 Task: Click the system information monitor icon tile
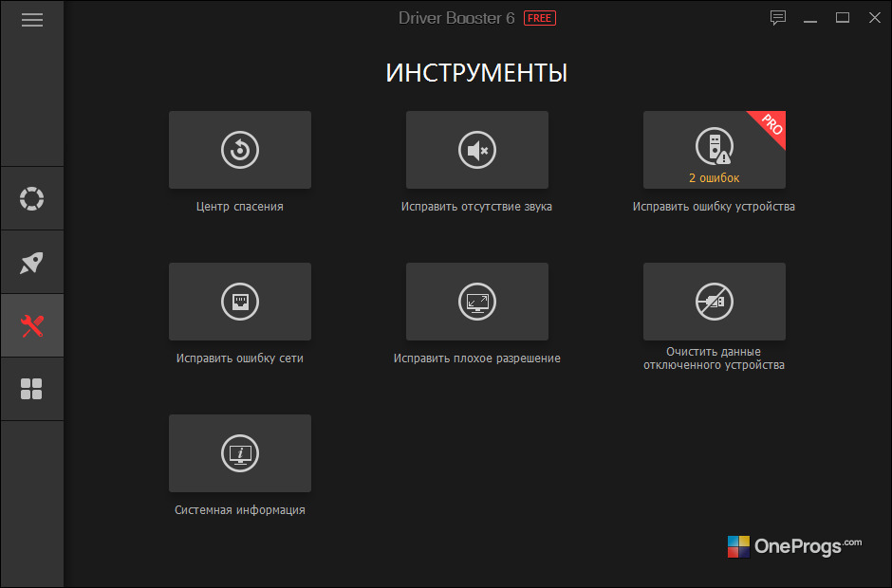pos(240,453)
